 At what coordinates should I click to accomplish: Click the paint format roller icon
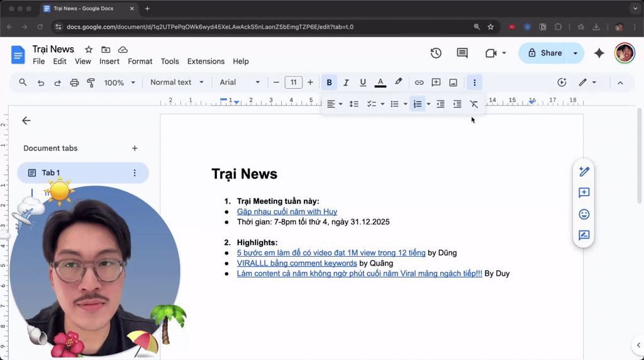91,82
